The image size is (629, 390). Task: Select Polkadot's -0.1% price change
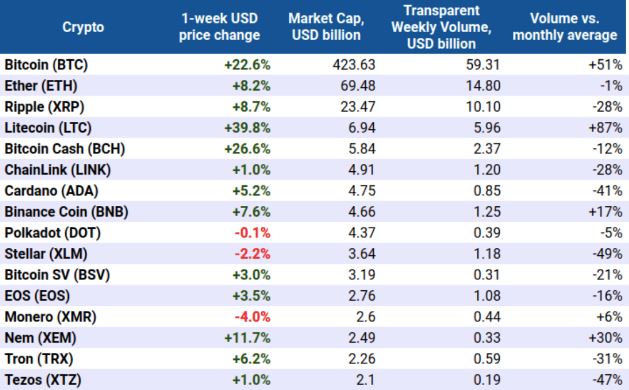point(253,233)
